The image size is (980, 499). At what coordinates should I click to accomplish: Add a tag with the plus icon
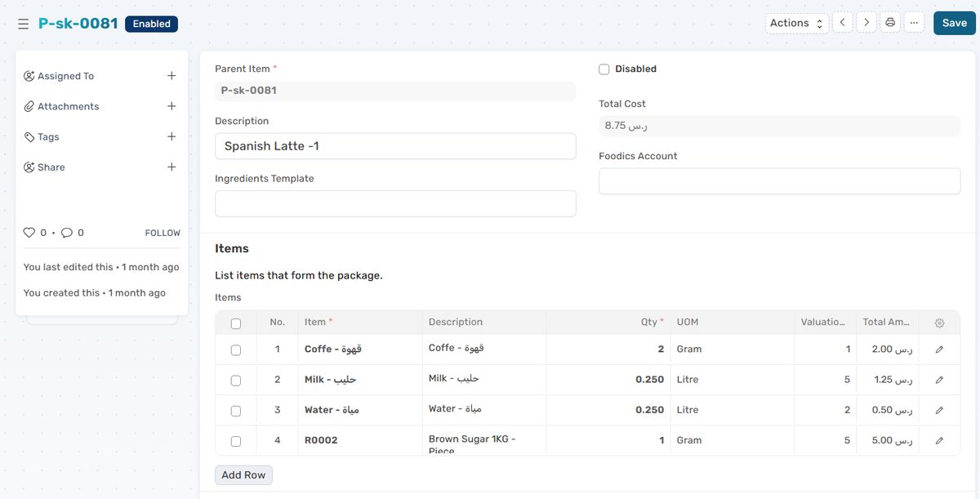click(x=171, y=136)
